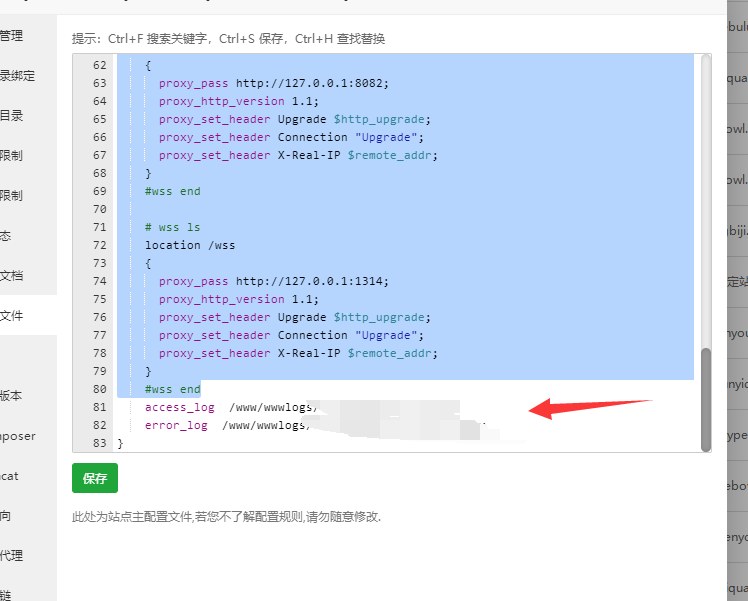748x601 pixels.
Task: Click line 74 proxy_pass http://127.0.0.1:1314
Action: coord(274,281)
